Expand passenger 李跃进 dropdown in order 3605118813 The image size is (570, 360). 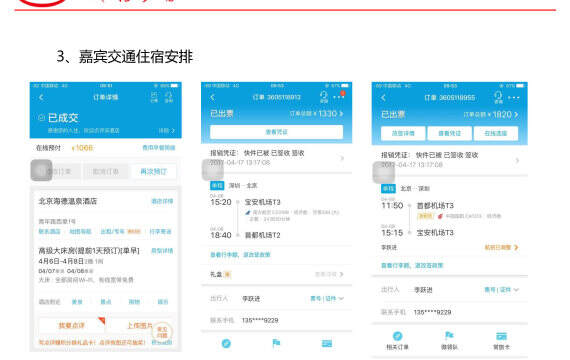[x=341, y=299]
